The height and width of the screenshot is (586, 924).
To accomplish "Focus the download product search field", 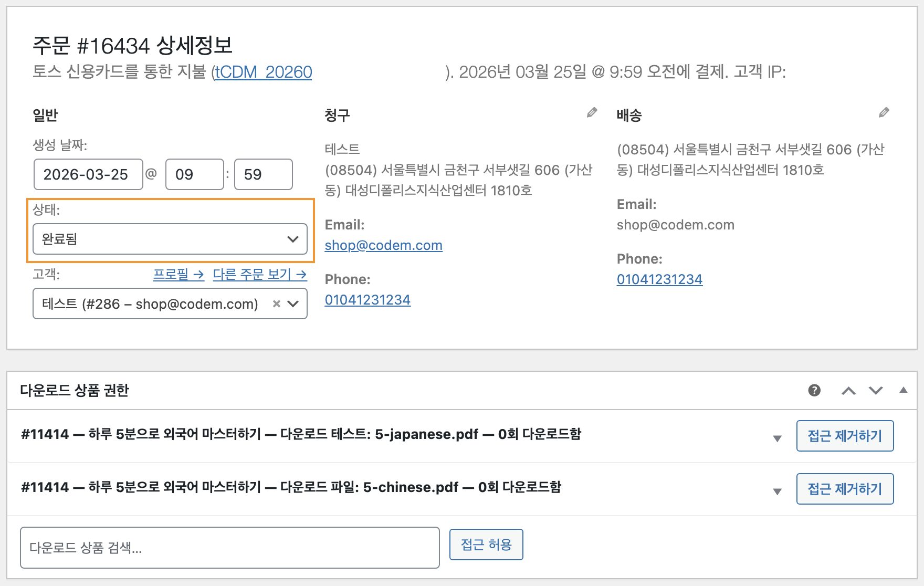I will tap(229, 548).
